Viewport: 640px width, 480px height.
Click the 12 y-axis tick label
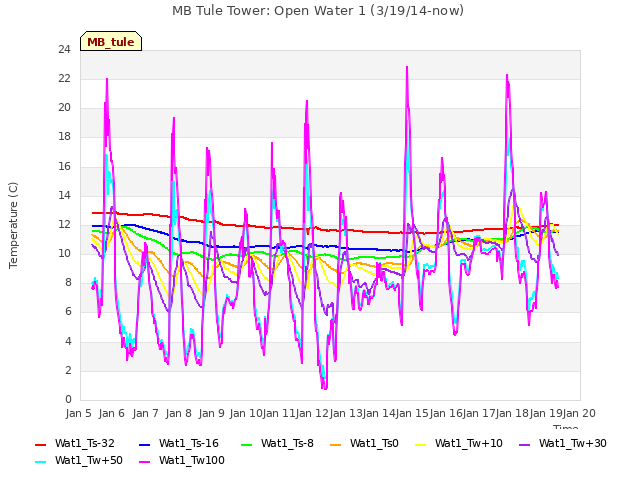64,224
